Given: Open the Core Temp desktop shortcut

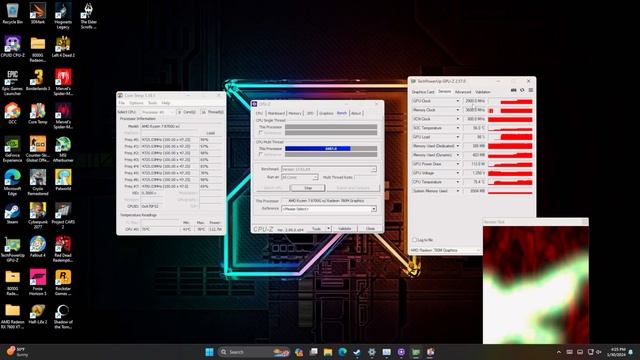Looking at the screenshot, I should [38, 113].
